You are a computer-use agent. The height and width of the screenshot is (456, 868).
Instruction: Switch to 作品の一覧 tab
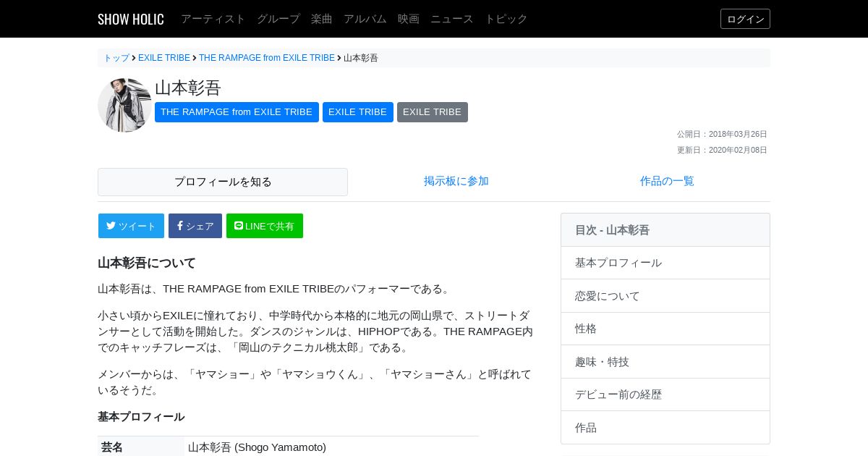click(667, 181)
